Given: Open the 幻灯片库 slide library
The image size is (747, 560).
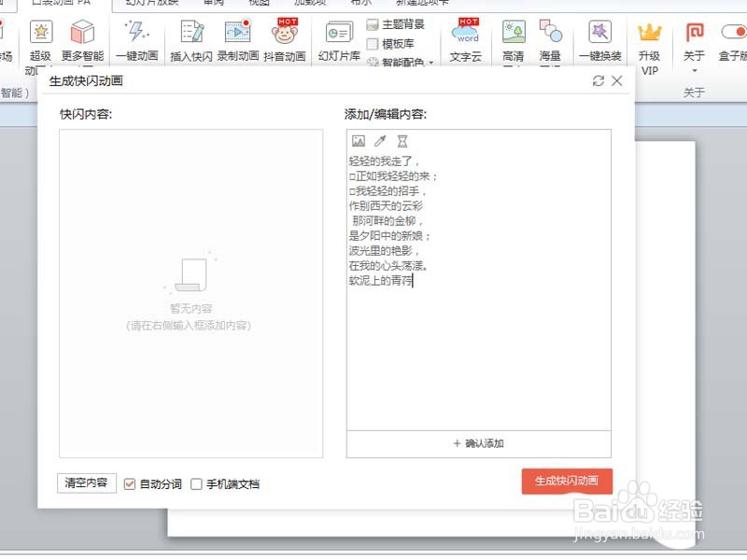Looking at the screenshot, I should (x=339, y=42).
